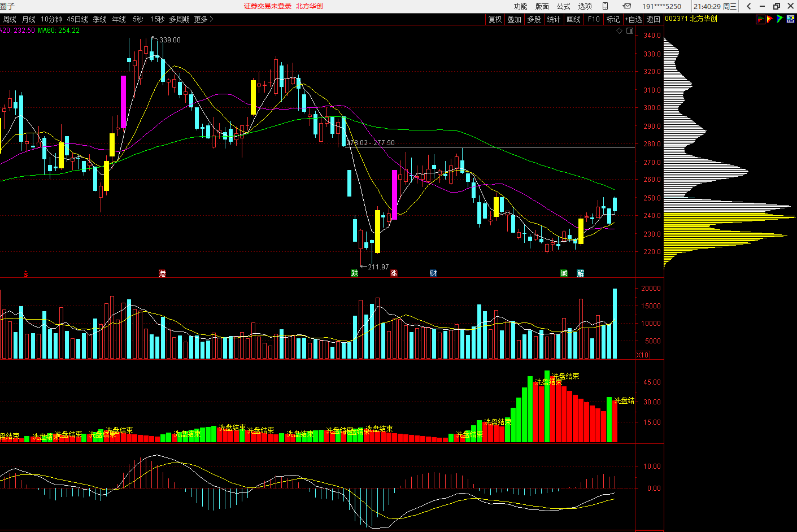The image size is (797, 532).
Task: Click the cyan '解' event marker
Action: pos(581,273)
